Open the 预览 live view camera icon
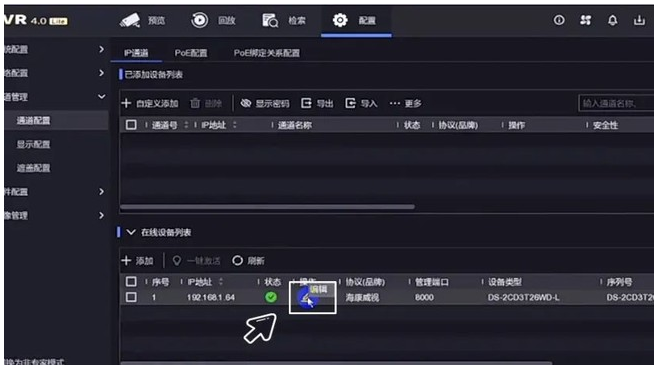The width and height of the screenshot is (655, 365). click(130, 20)
